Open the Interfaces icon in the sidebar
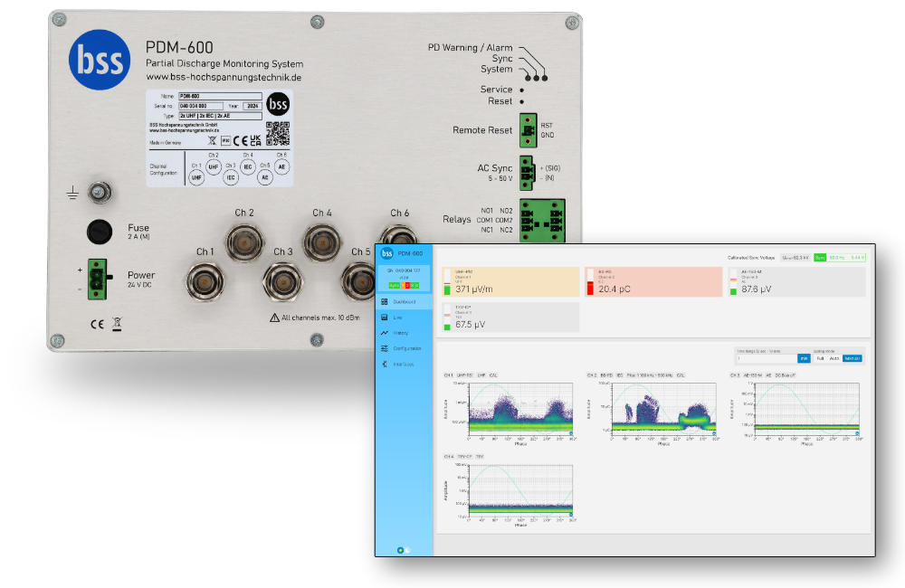The width and height of the screenshot is (905, 588). pos(385,365)
